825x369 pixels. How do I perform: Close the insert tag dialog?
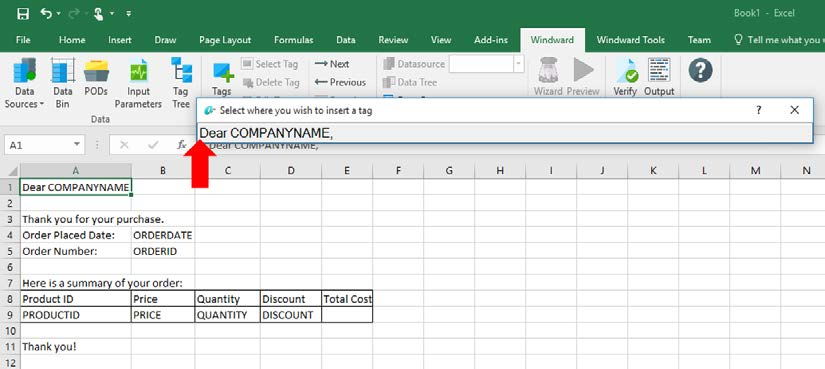pyautogui.click(x=794, y=110)
